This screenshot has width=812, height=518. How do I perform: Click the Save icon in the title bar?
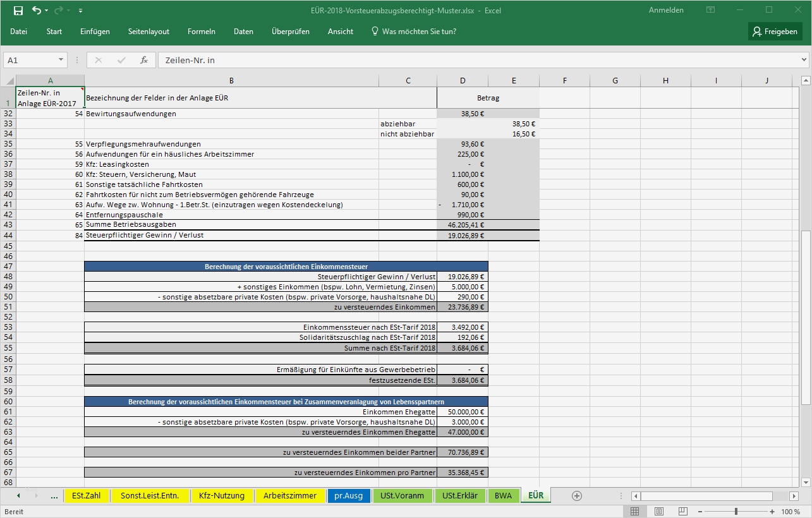18,10
